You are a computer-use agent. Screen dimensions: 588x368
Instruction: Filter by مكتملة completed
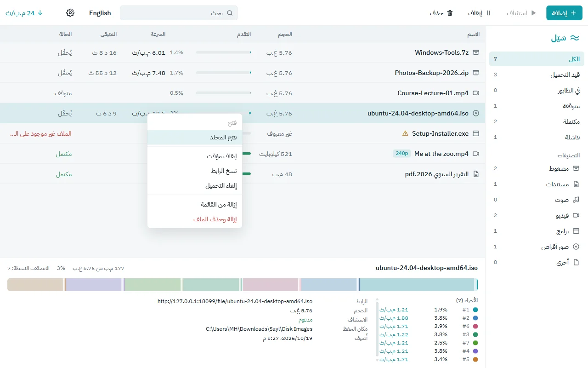coord(537,121)
